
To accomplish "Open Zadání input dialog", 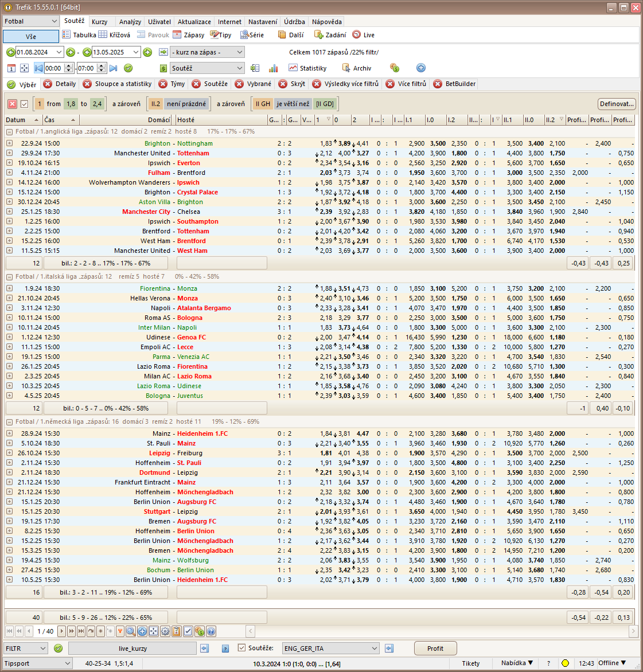I will point(330,35).
